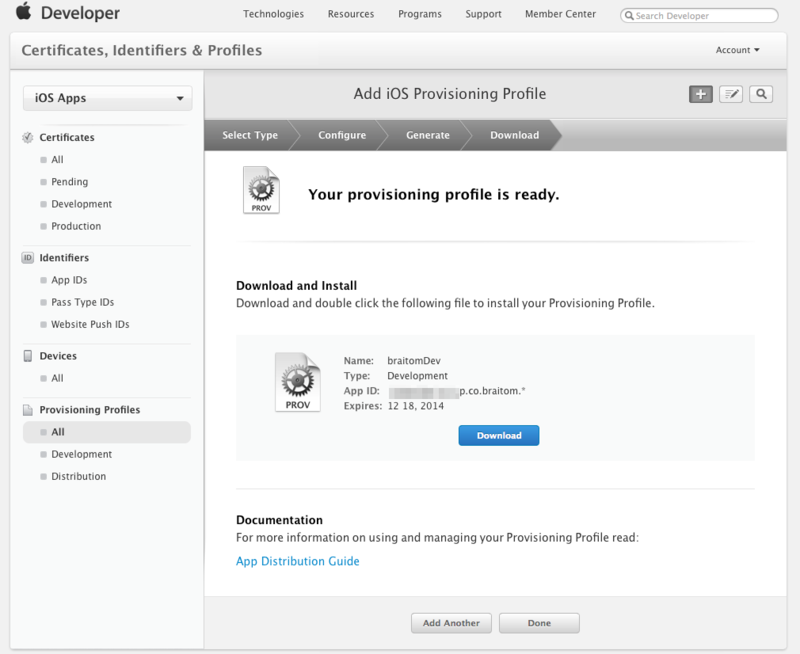The image size is (800, 654).
Task: Select Development under Provisioning Profiles
Action: (x=82, y=454)
